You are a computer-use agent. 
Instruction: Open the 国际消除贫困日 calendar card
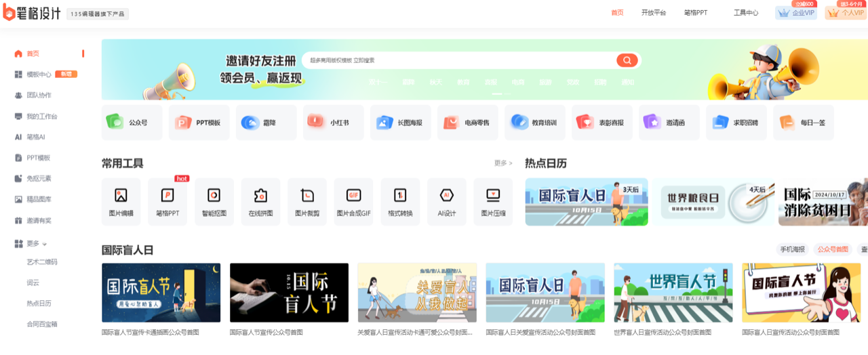point(823,202)
